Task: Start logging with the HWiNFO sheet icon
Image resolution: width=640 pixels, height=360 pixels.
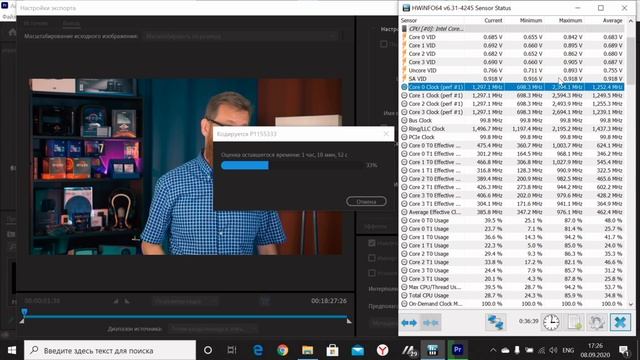Action: pyautogui.click(x=575, y=322)
